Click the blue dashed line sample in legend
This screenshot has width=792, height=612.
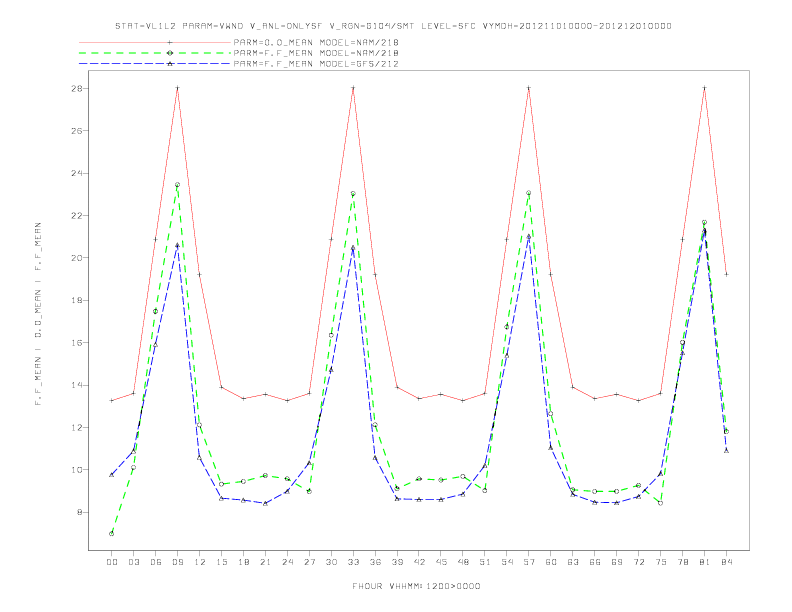click(x=155, y=64)
